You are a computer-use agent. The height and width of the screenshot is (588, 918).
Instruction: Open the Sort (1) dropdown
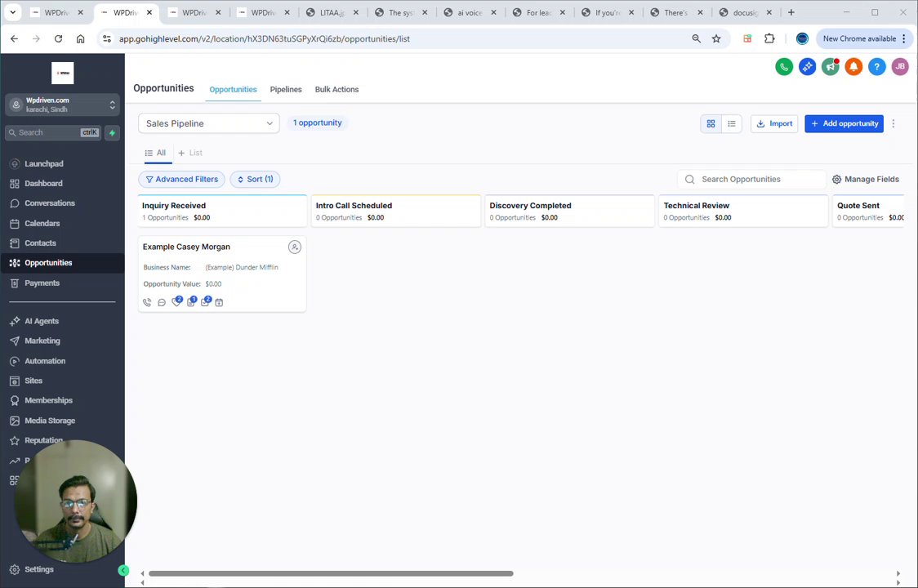tap(255, 179)
